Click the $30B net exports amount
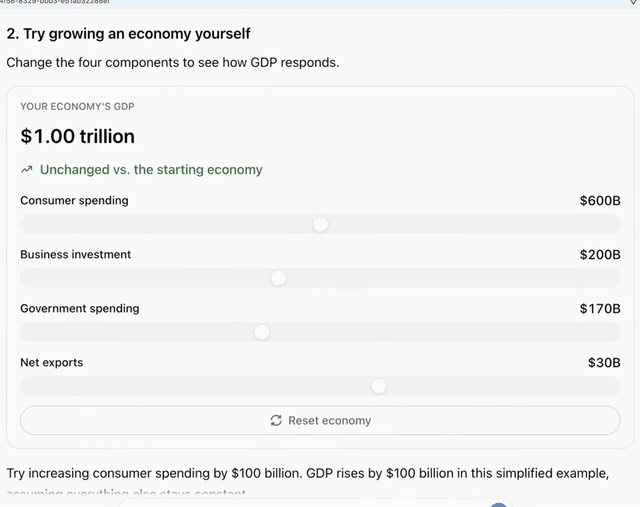Image resolution: width=640 pixels, height=507 pixels. click(x=604, y=362)
